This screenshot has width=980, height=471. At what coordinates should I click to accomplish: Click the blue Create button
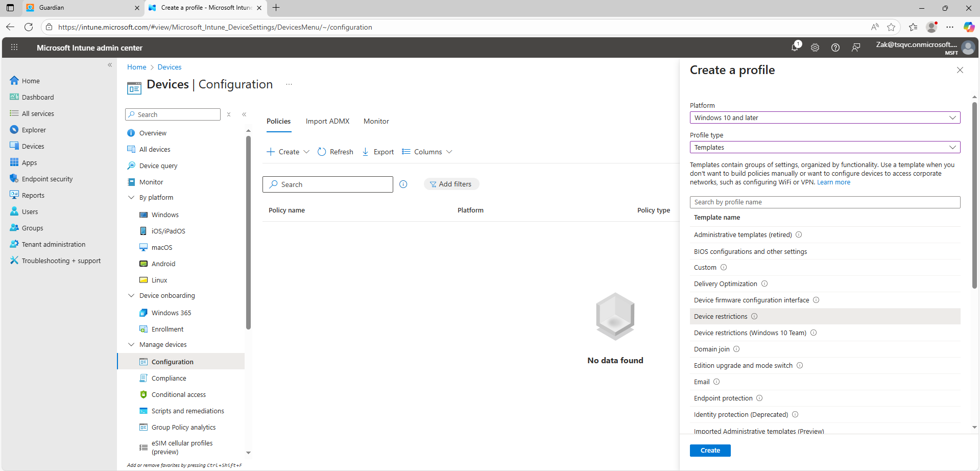(710, 450)
